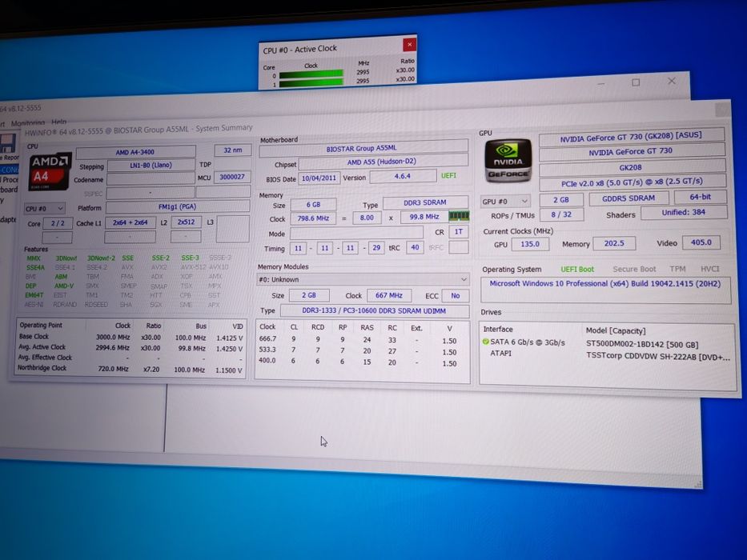Click 'DDR3-1333 / PC3-10600 DDR3 SDRAM UDIMM' type field
Screen dimensions: 747x560
click(x=375, y=311)
